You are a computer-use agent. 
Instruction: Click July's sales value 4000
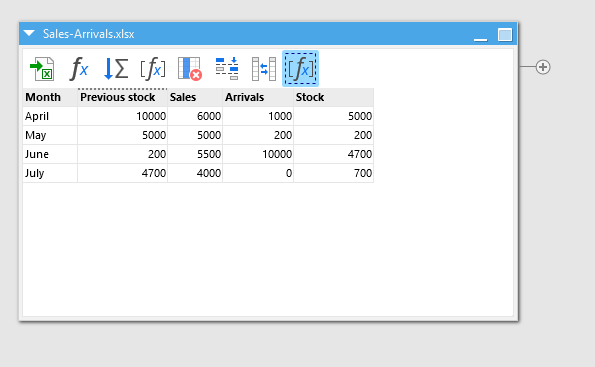tap(195, 173)
